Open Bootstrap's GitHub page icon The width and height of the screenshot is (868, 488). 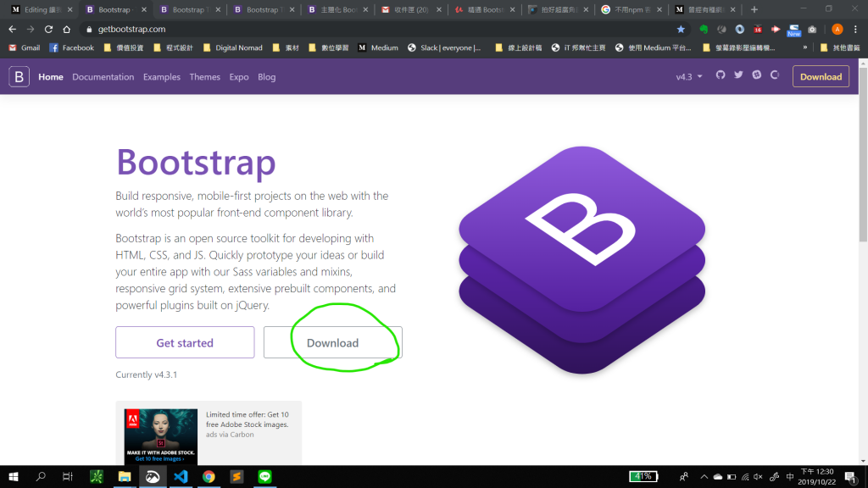click(x=721, y=75)
